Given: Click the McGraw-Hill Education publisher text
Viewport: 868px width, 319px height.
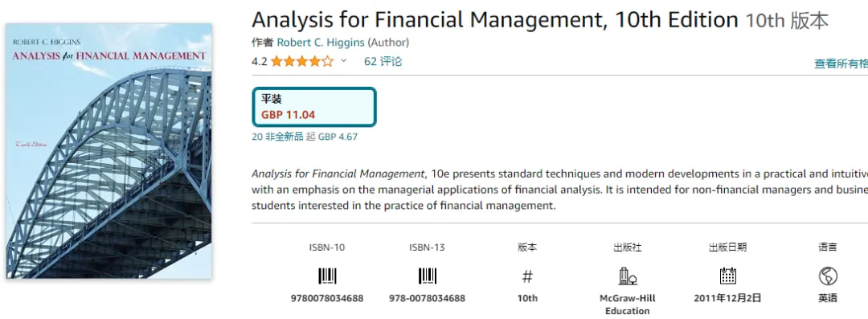Looking at the screenshot, I should (x=627, y=305).
